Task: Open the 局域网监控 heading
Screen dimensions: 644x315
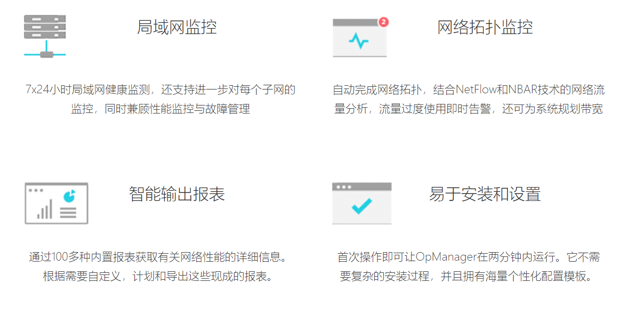Action: (x=176, y=27)
